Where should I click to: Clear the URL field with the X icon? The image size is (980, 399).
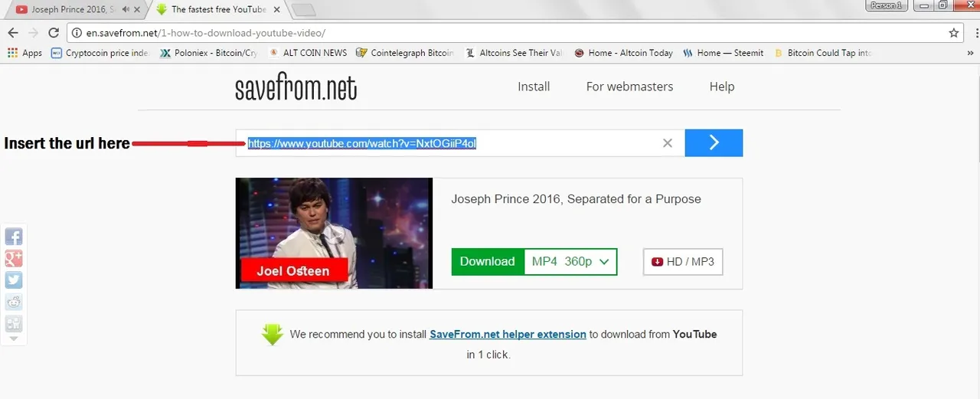tap(668, 143)
